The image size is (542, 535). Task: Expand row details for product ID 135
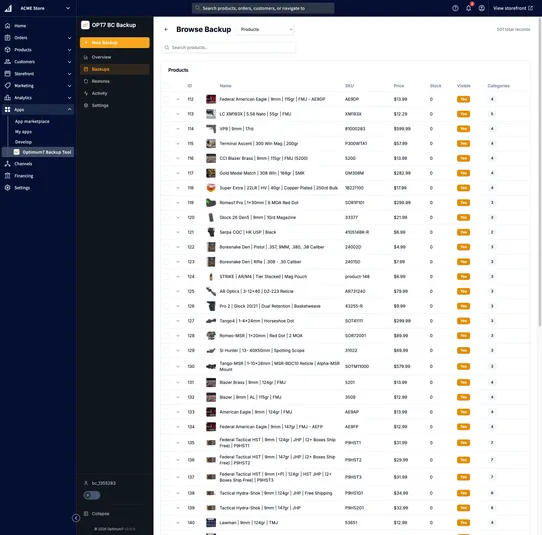[x=178, y=443]
